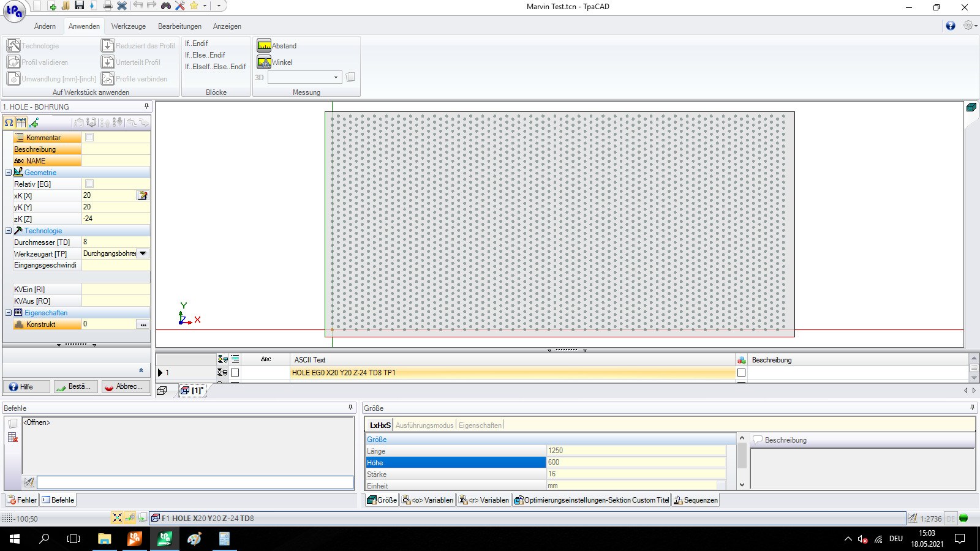Open the Bearbeitungen ribbon tab

(179, 26)
